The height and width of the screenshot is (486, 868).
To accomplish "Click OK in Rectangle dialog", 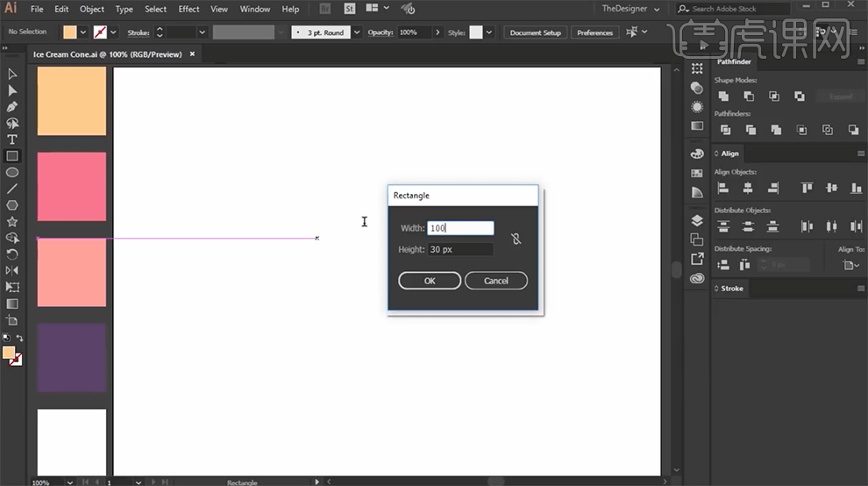I will pyautogui.click(x=430, y=281).
